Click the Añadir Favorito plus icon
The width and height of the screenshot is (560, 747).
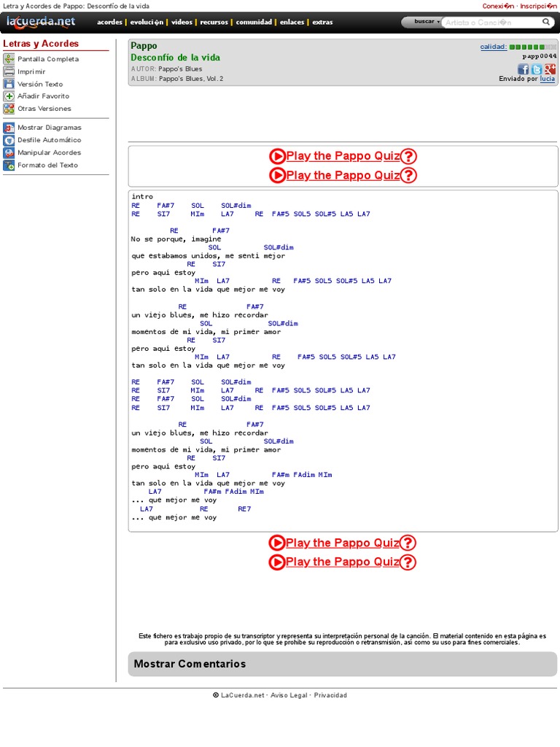(x=9, y=96)
